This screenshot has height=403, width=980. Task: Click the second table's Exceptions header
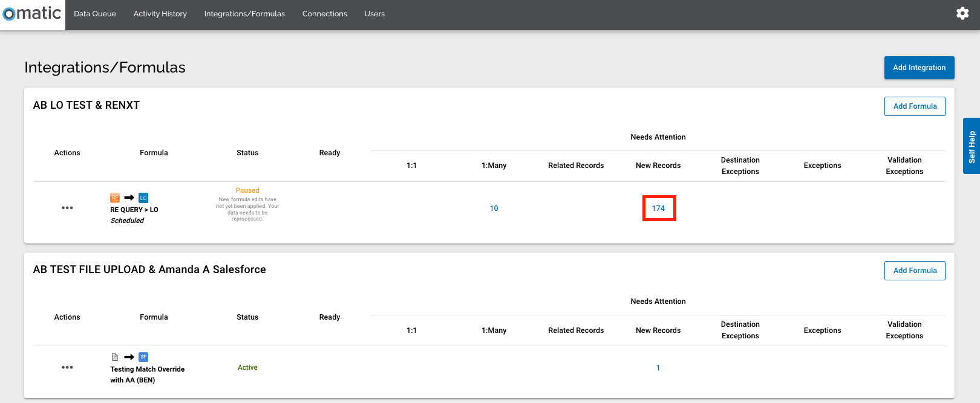pyautogui.click(x=822, y=330)
